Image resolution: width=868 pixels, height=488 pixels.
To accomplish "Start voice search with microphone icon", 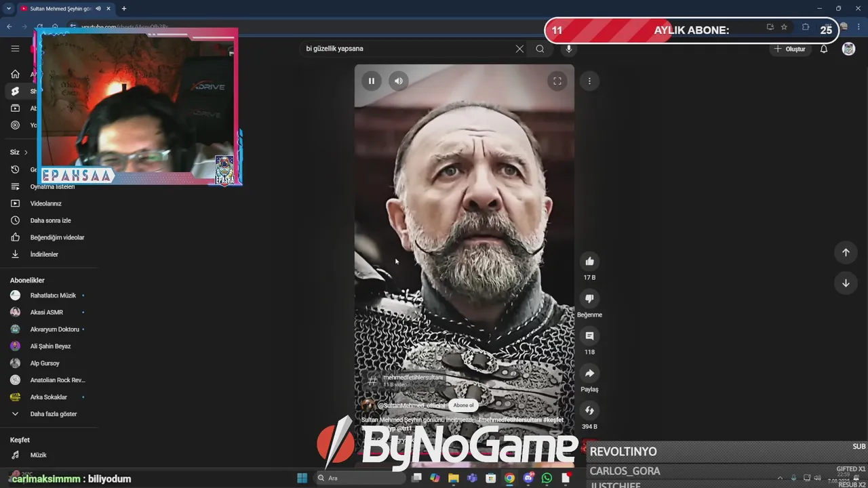I will tap(568, 49).
